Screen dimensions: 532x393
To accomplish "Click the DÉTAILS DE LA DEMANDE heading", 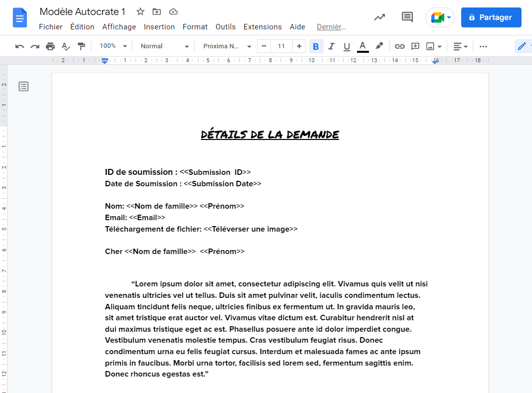I will click(270, 134).
